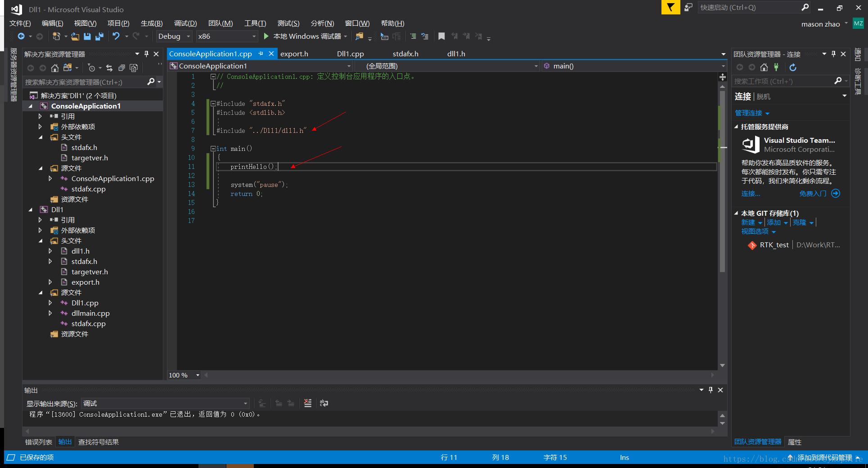Image resolution: width=868 pixels, height=468 pixels.
Task: Click Home icon in Team Explorer
Action: coord(764,68)
